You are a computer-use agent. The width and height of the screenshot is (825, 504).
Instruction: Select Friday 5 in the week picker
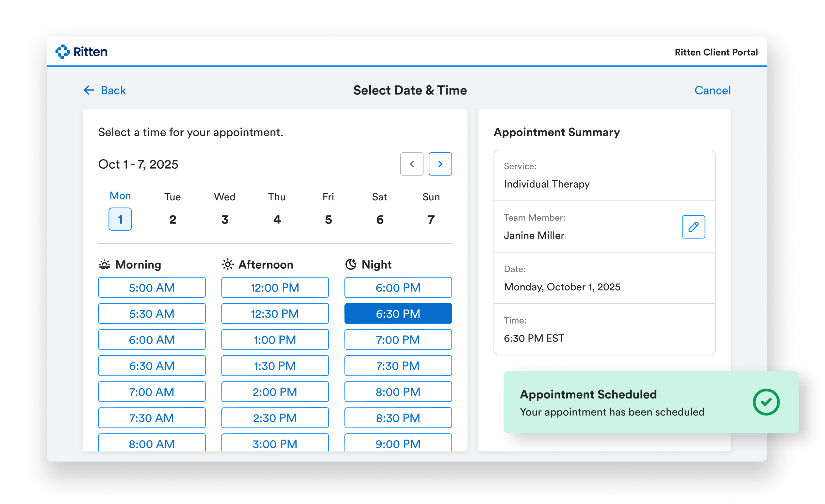[328, 219]
